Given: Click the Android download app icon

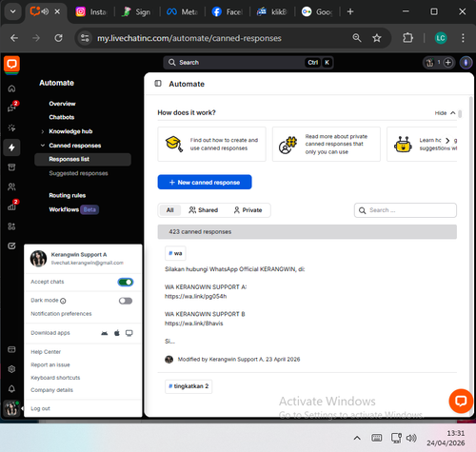Looking at the screenshot, I should click(x=105, y=333).
